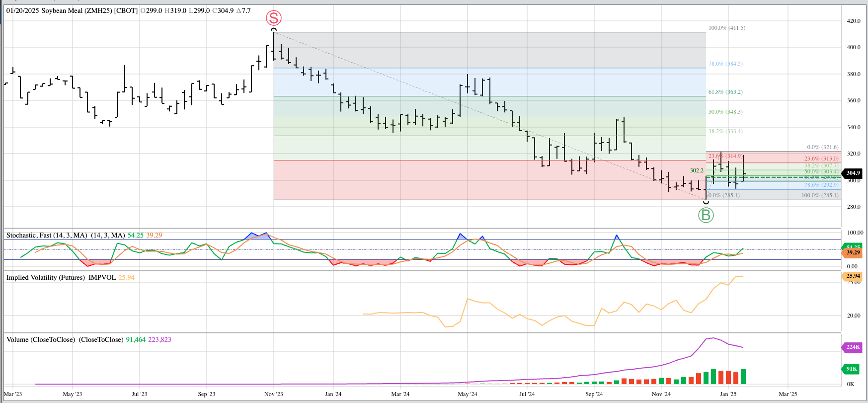
Task: Click the purple 224K open interest tag
Action: click(x=853, y=347)
